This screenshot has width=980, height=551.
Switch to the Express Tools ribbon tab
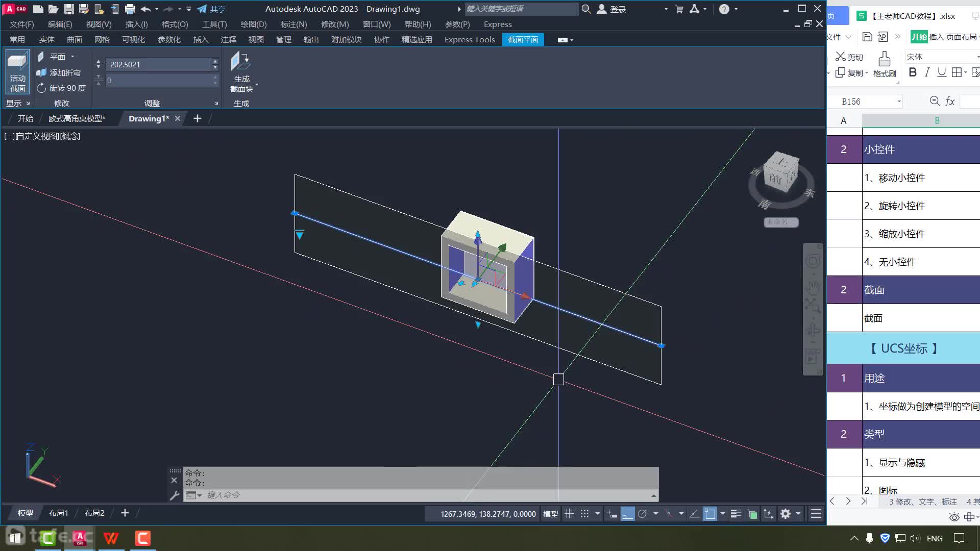coord(470,39)
